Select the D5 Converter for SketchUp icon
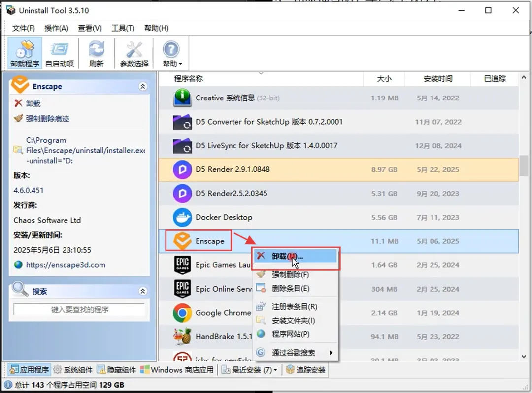 182,122
